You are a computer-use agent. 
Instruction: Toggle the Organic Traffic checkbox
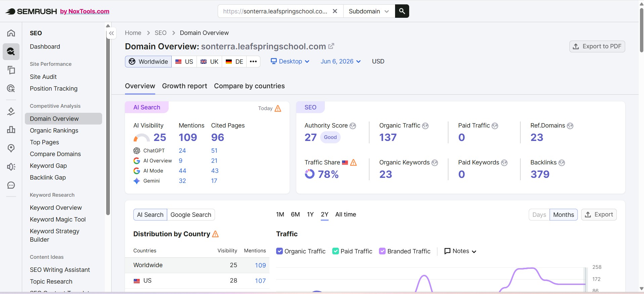pyautogui.click(x=280, y=251)
